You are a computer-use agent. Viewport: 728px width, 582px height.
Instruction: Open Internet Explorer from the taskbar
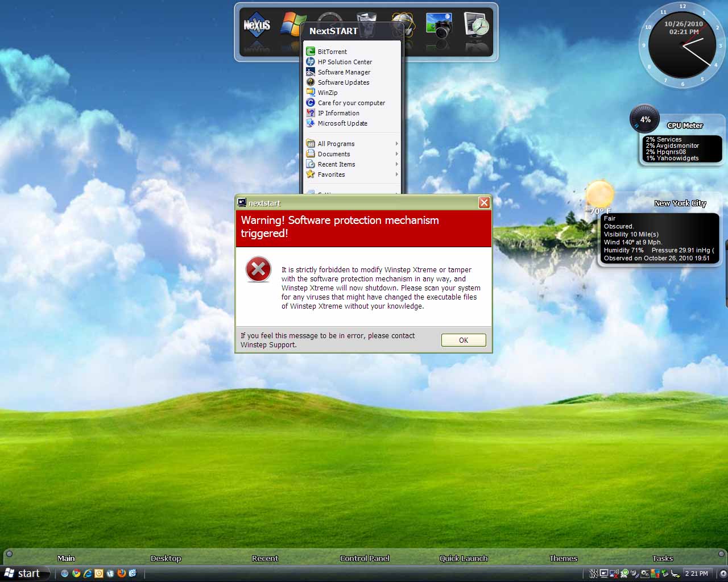pos(88,573)
